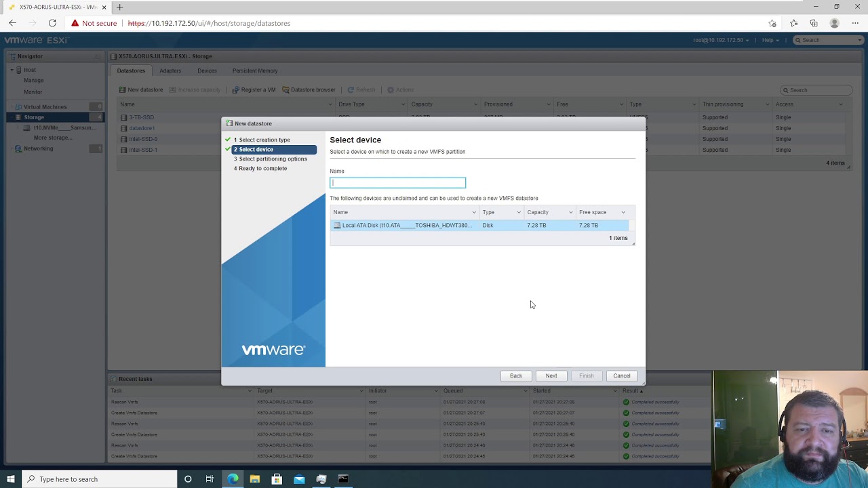Click the Refresh toolbar button
868x488 pixels.
[361, 89]
